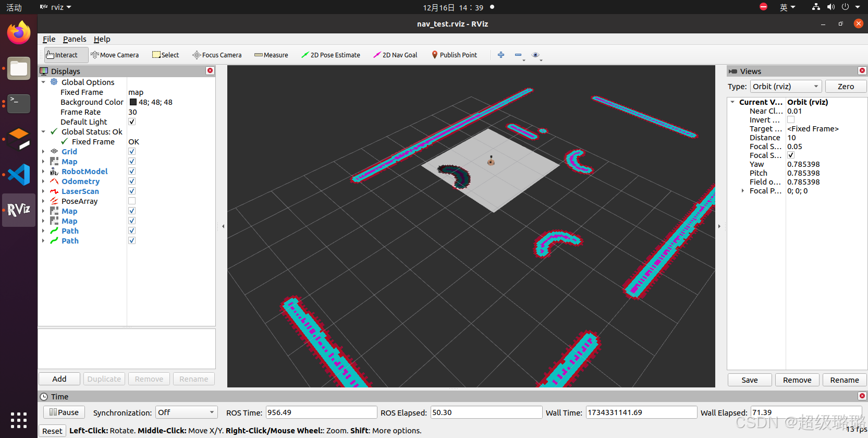Activate the Focus Camera tool
Image resolution: width=868 pixels, height=438 pixels.
217,55
